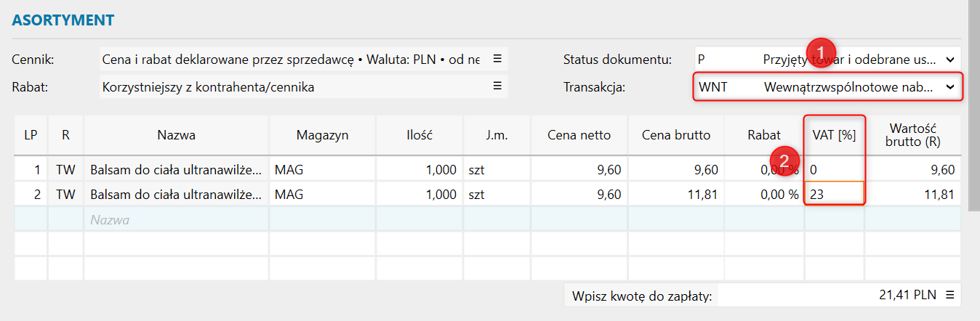Select the Rabat 'Korzystniejszy z kontrahenta/cennika' field
Viewport: 980px width, 321px height.
(291, 87)
